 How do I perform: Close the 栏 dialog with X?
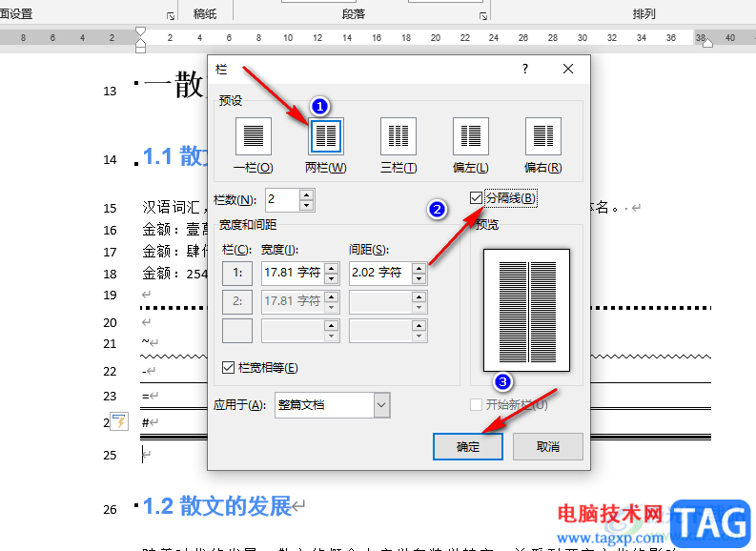click(x=568, y=69)
